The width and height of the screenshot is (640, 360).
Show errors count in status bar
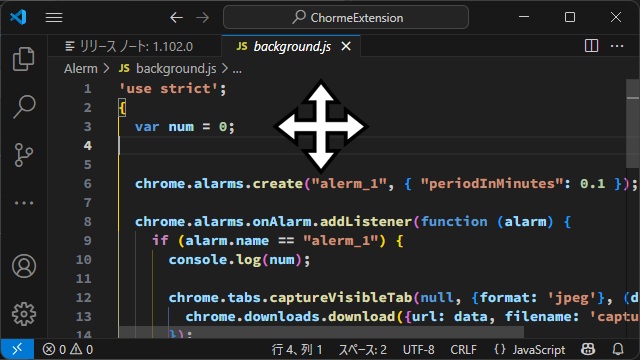coord(54,350)
